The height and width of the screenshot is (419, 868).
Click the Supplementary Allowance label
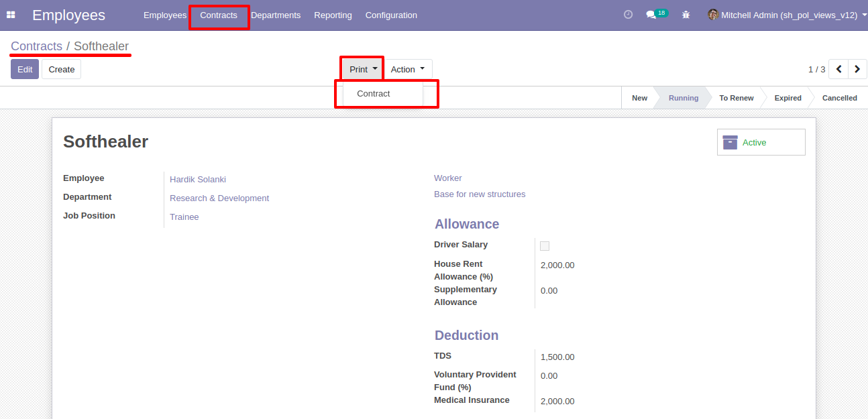point(466,296)
